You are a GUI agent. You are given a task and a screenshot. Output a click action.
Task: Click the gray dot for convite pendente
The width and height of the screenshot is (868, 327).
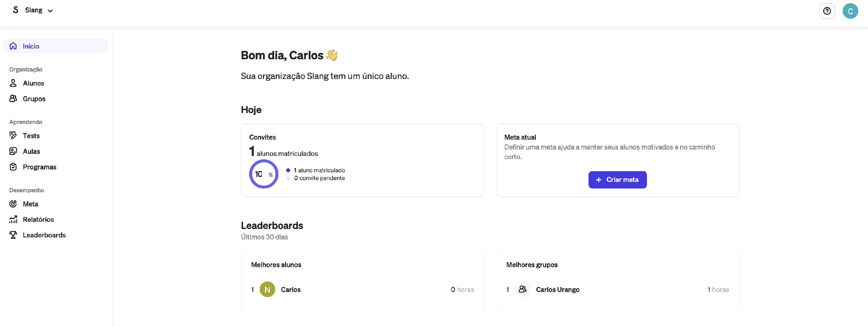(288, 178)
